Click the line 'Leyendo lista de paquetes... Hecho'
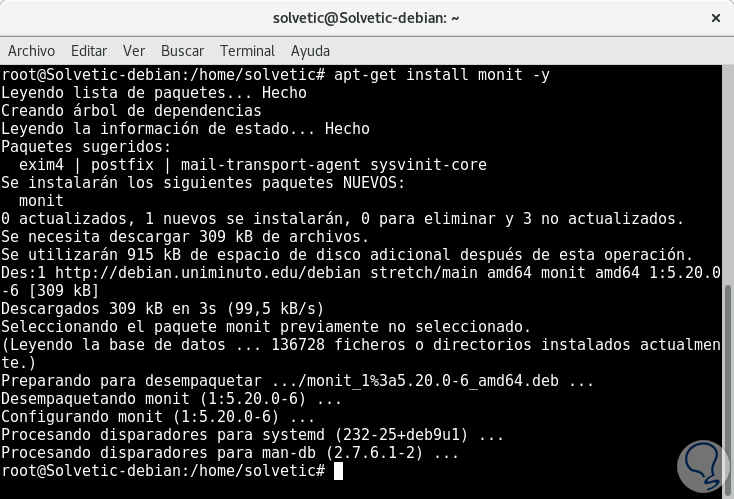Image resolution: width=734 pixels, height=499 pixels. pyautogui.click(x=154, y=93)
